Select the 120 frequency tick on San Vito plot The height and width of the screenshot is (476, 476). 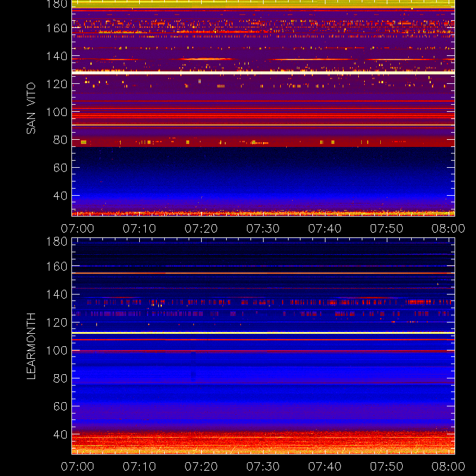coord(57,84)
